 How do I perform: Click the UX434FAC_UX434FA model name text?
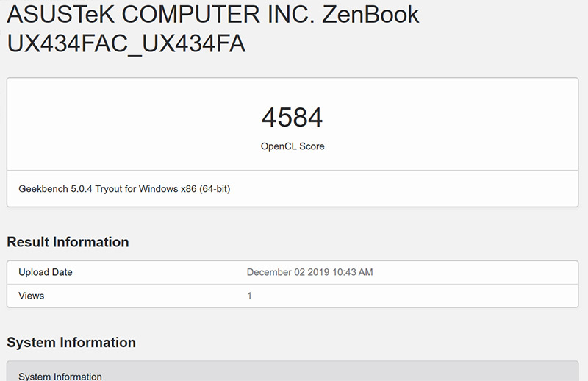tap(126, 44)
